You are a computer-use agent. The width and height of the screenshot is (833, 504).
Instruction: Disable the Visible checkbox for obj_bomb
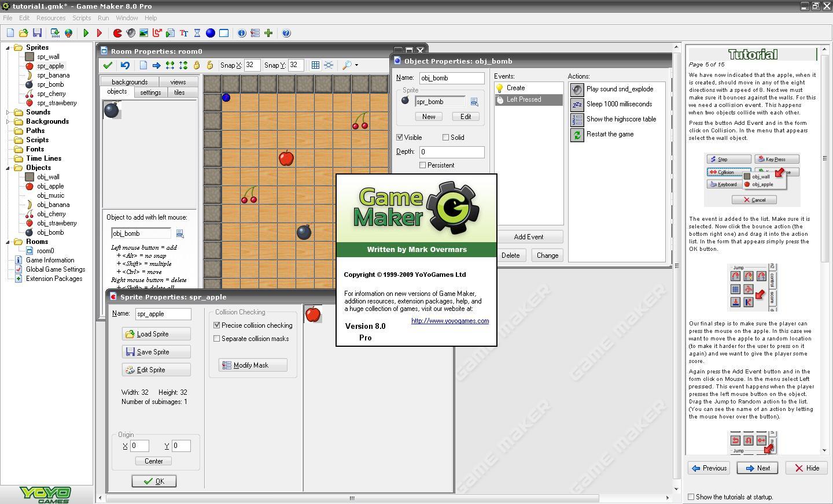tap(399, 137)
